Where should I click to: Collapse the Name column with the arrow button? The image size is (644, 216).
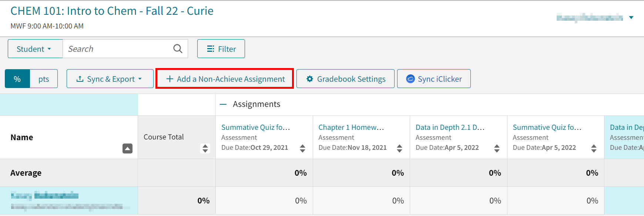coord(127,149)
